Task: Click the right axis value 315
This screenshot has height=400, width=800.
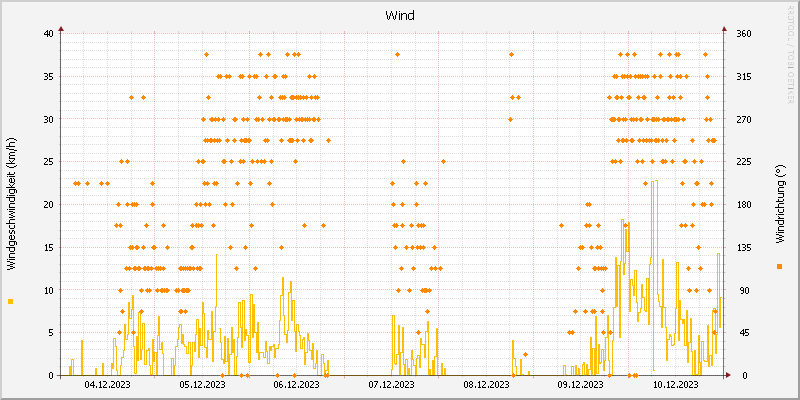Action: click(743, 77)
